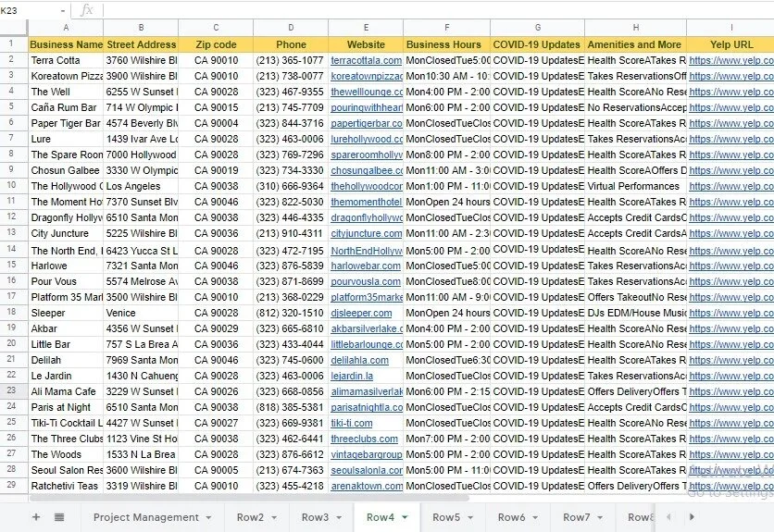Select the CA 90005 zip code cell
The image size is (774, 532).
tap(217, 470)
